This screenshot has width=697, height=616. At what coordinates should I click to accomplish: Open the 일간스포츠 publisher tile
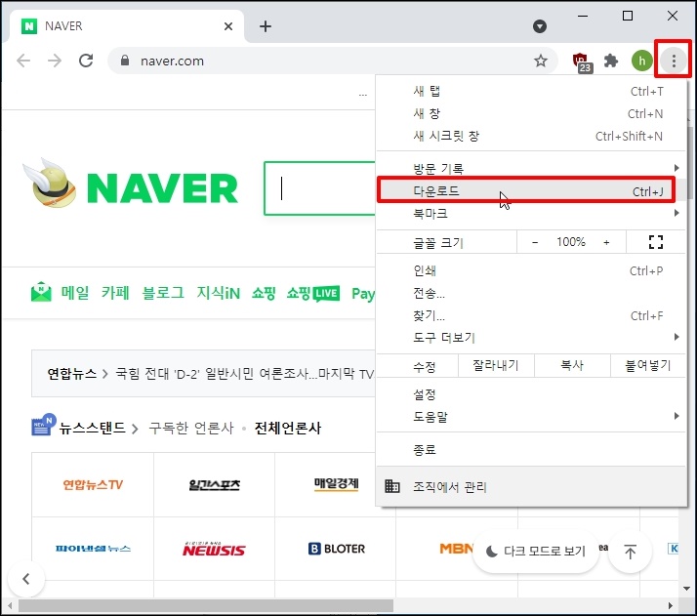[x=214, y=484]
